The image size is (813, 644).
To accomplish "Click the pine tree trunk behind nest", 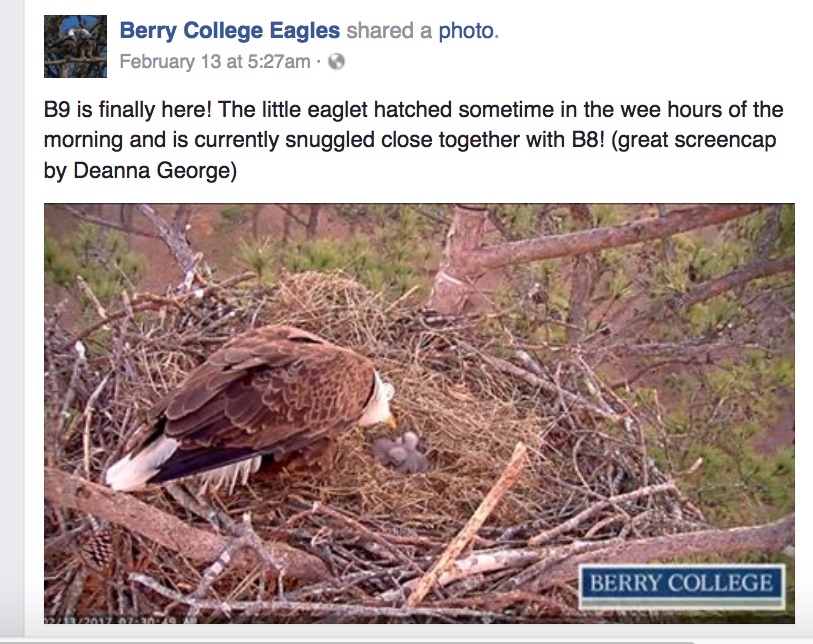I will pyautogui.click(x=456, y=259).
